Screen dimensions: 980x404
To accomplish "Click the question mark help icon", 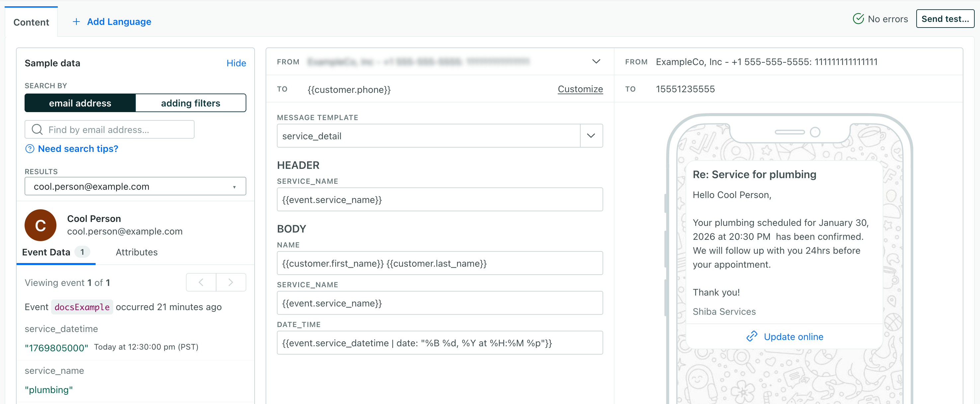I will [30, 149].
